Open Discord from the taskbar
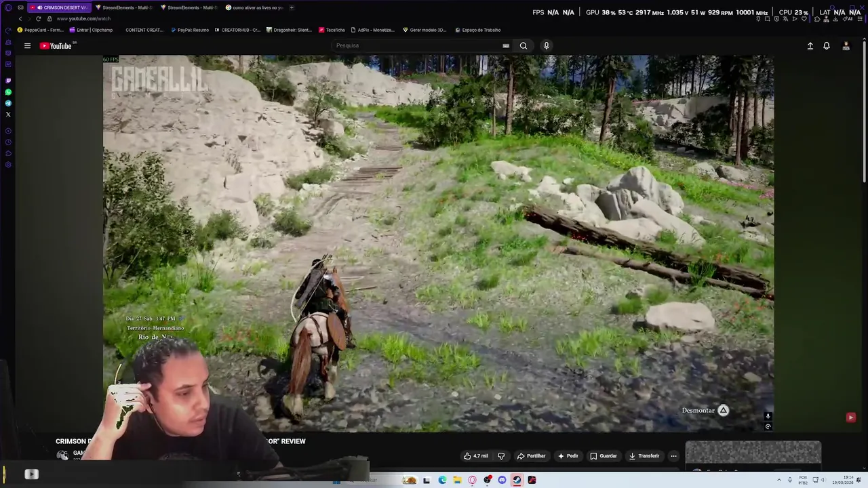 pos(502,480)
